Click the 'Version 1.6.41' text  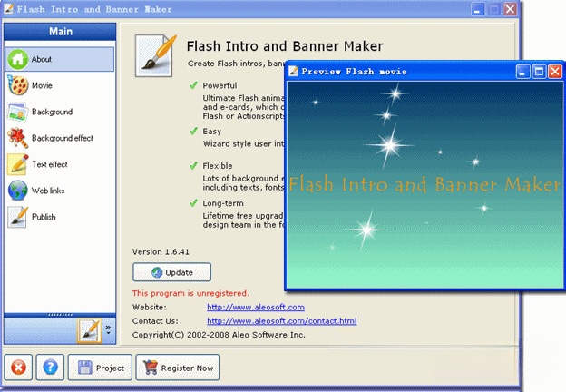pos(161,252)
